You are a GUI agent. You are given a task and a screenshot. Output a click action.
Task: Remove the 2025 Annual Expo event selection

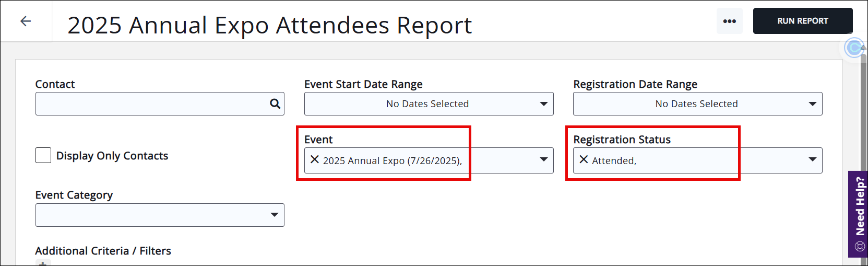pyautogui.click(x=315, y=159)
